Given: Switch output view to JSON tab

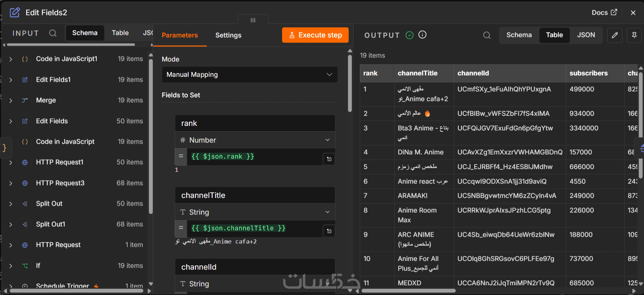Looking at the screenshot, I should coord(586,35).
